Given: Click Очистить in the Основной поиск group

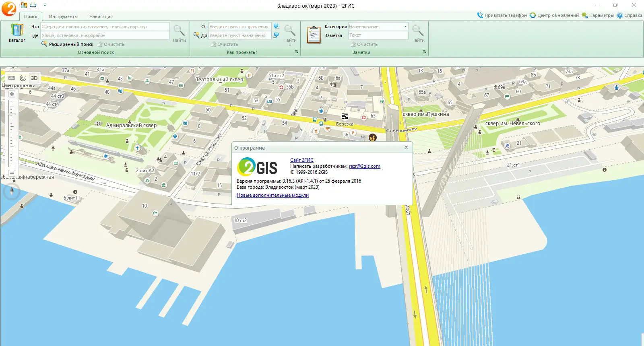Looking at the screenshot, I should pyautogui.click(x=111, y=44).
